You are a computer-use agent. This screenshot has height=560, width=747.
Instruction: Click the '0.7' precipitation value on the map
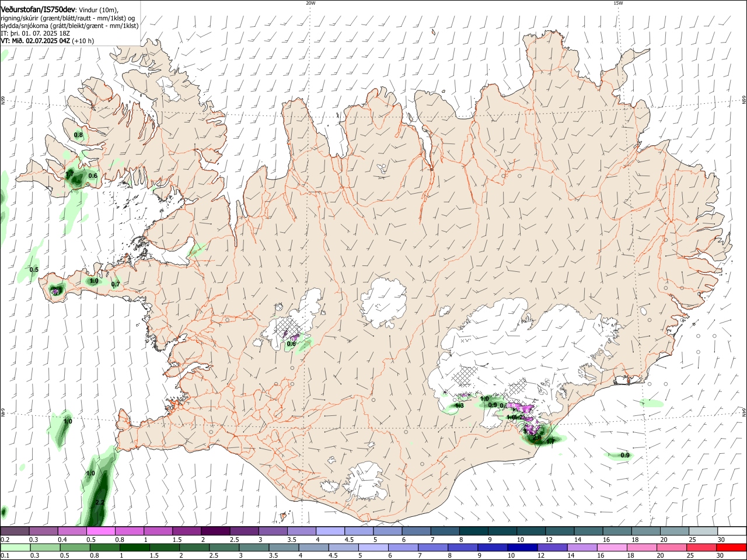coord(116,285)
